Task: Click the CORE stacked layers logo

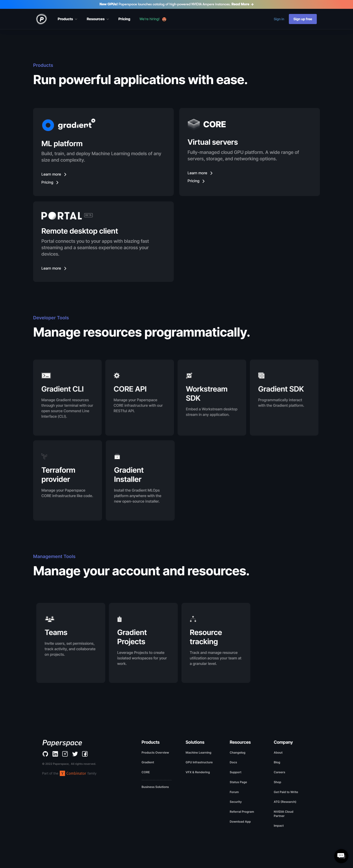Action: (x=194, y=124)
